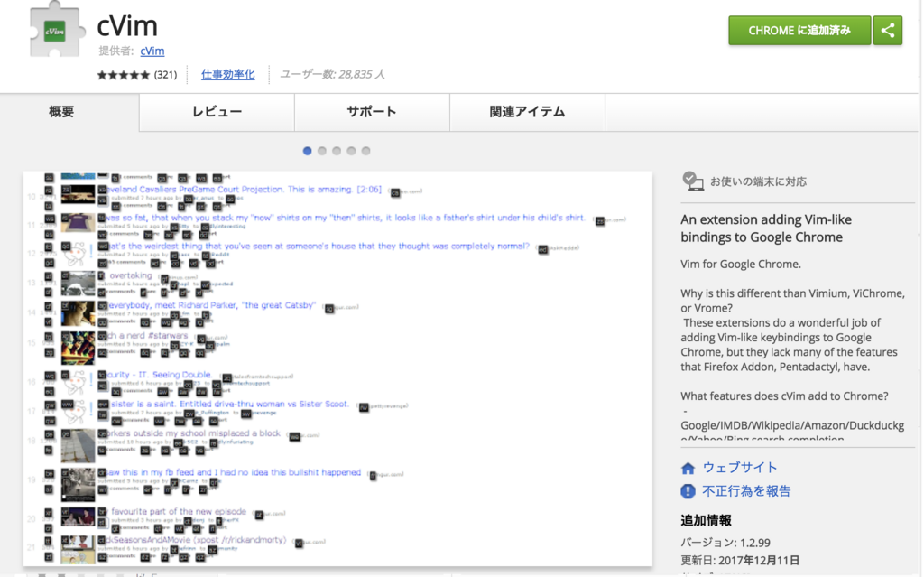Click the cVim Reddit hints screenshot
This screenshot has width=924, height=577.
337,368
